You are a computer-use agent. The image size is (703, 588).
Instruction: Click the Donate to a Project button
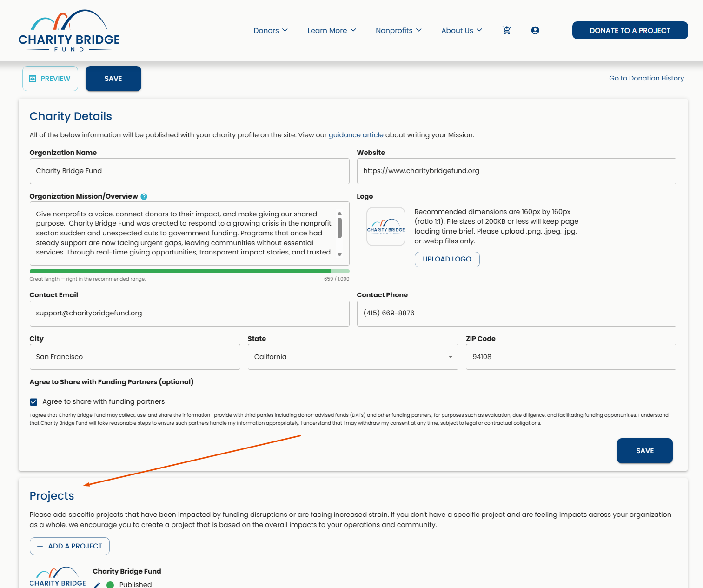click(630, 30)
